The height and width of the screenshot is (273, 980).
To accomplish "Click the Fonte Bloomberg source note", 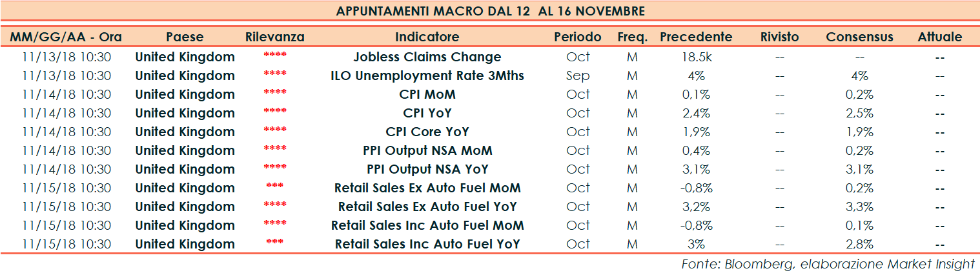I will [828, 264].
